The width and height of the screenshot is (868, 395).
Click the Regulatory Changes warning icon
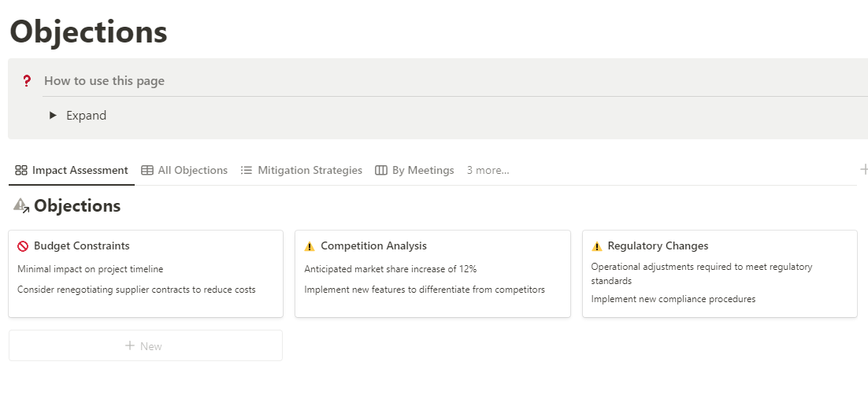point(596,246)
